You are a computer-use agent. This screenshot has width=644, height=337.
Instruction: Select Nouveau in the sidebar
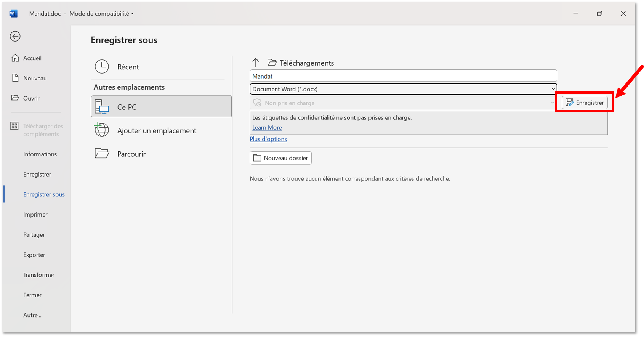(35, 78)
